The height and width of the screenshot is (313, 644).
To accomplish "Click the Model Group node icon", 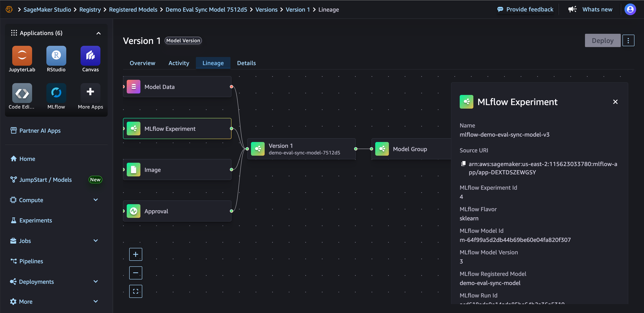I will 382,149.
